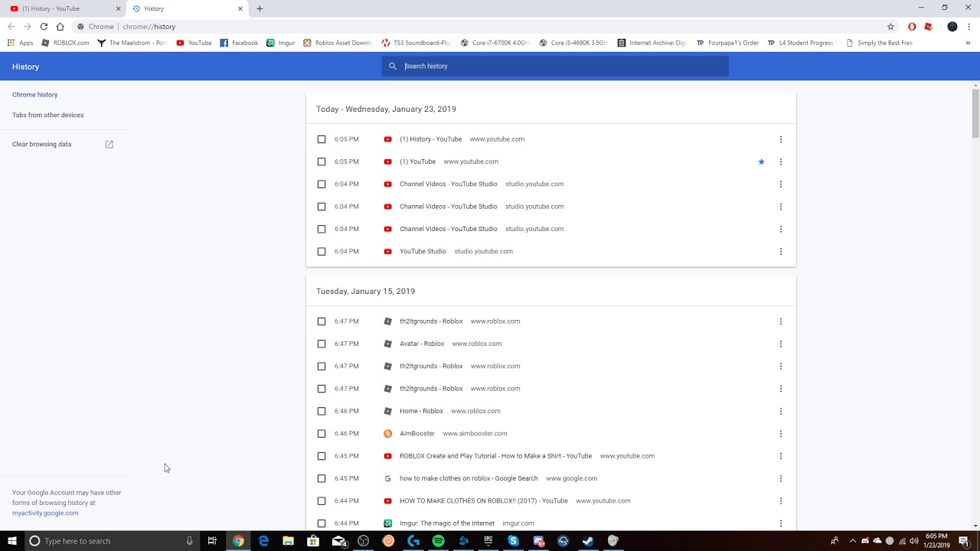This screenshot has height=551, width=980.
Task: Click the Search history field
Action: [555, 66]
